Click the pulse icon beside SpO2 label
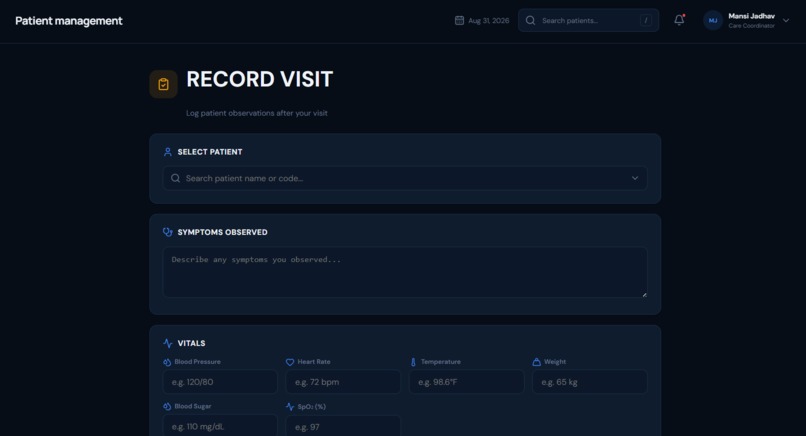Screen dimensions: 806x436 pyautogui.click(x=290, y=406)
